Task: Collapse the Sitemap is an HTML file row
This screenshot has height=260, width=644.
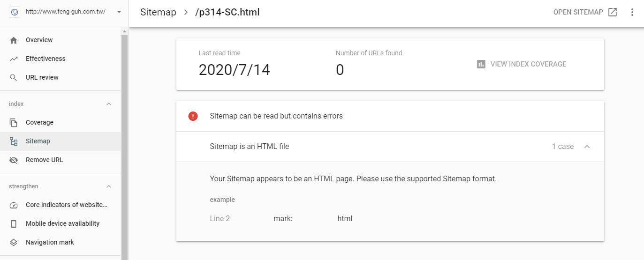Action: (x=587, y=147)
